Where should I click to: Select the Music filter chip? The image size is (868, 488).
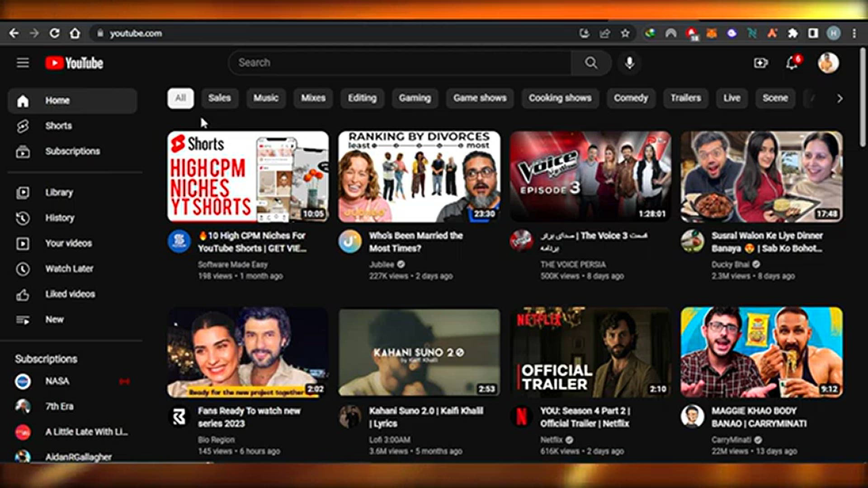[266, 98]
